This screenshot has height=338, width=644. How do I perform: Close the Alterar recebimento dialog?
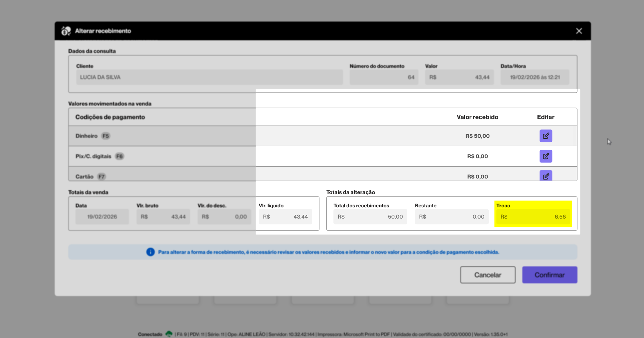(579, 31)
